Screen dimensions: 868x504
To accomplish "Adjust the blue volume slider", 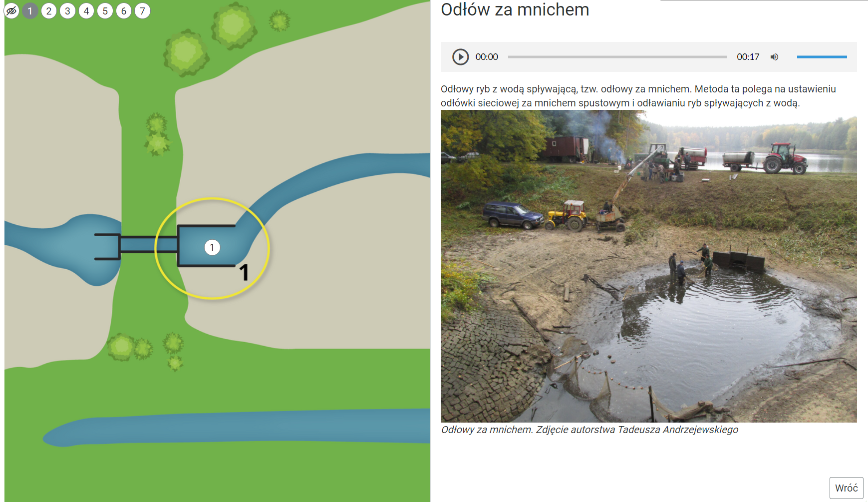I will click(822, 57).
